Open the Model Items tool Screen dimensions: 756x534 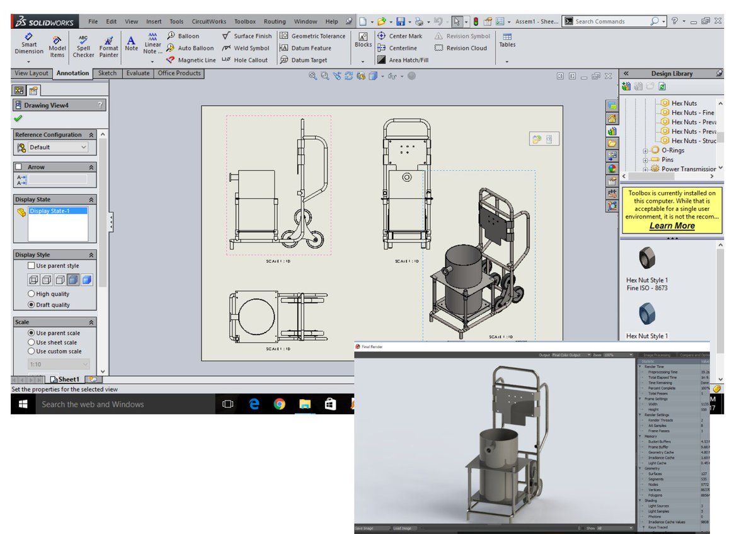[57, 47]
